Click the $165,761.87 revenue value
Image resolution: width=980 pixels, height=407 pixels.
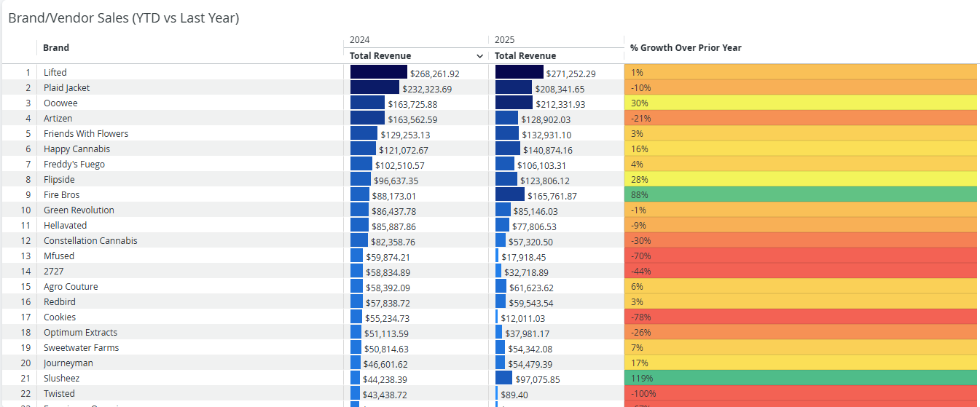point(552,196)
